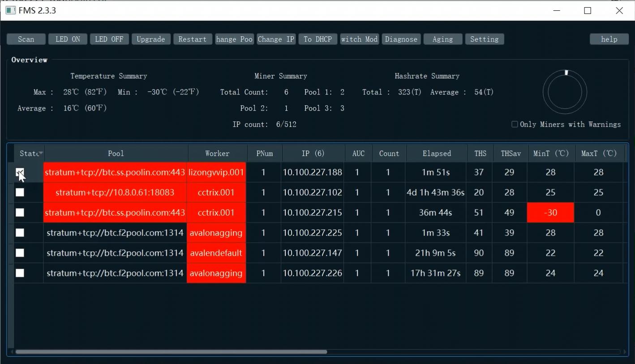
Task: Open the help page
Action: 609,39
